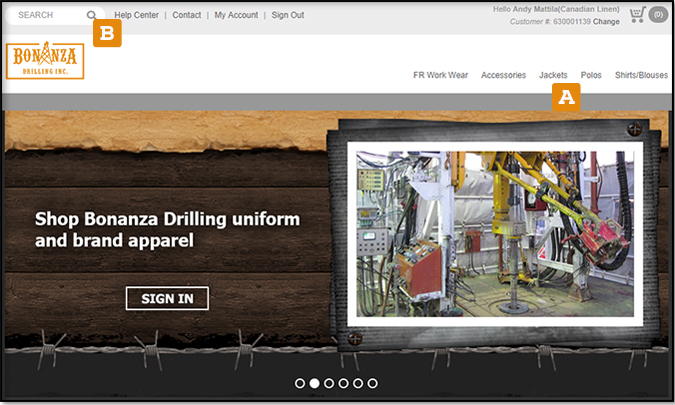Open the Polos category
The height and width of the screenshot is (405, 675).
[x=591, y=75]
